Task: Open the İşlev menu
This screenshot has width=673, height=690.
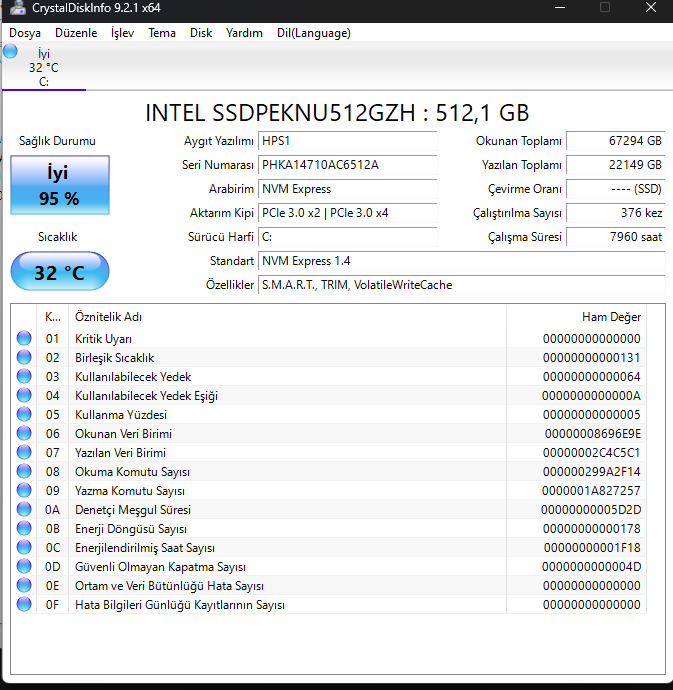Action: point(122,33)
